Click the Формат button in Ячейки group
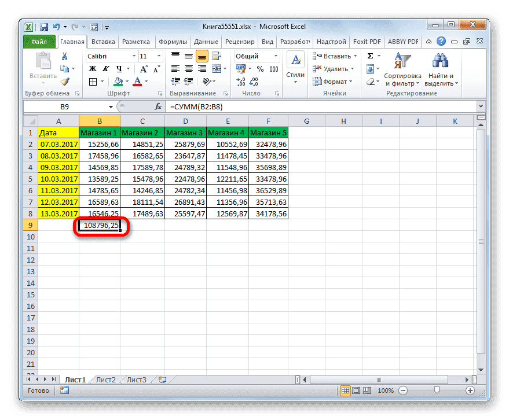The width and height of the screenshot is (509, 420). point(333,82)
